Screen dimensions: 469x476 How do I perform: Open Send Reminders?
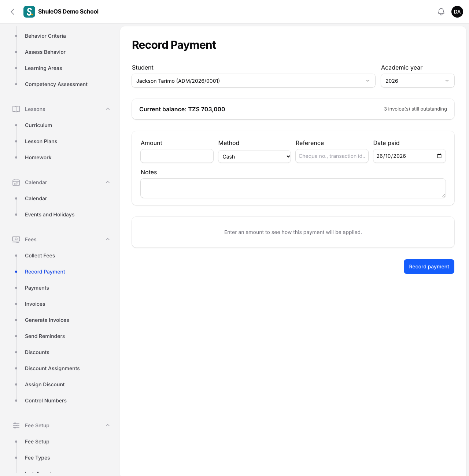45,336
